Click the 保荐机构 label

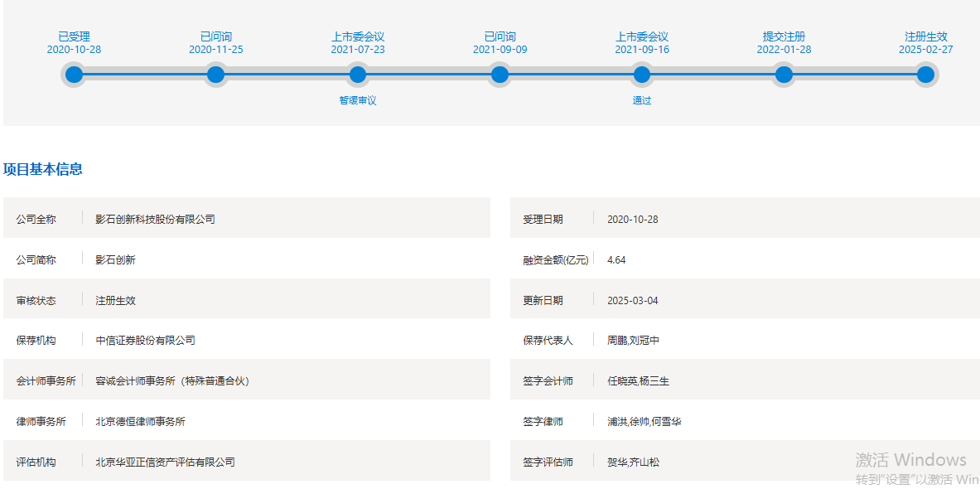tap(36, 341)
